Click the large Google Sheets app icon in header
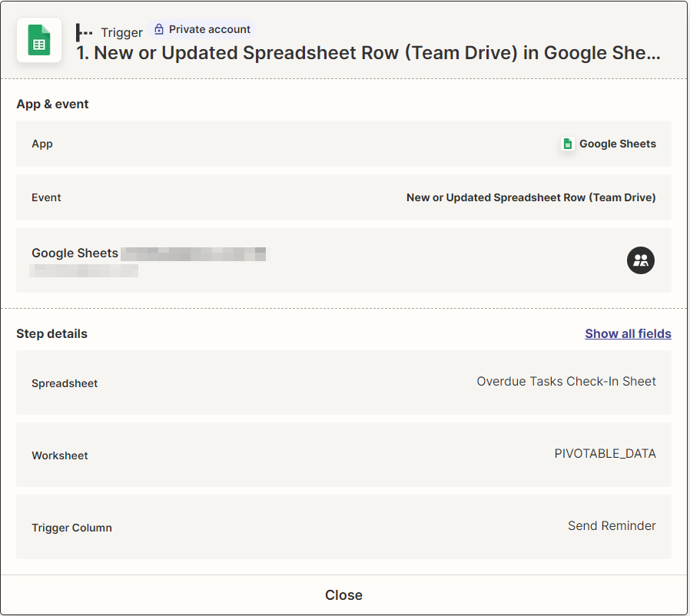Viewport: 690px width, 616px height. pyautogui.click(x=39, y=40)
